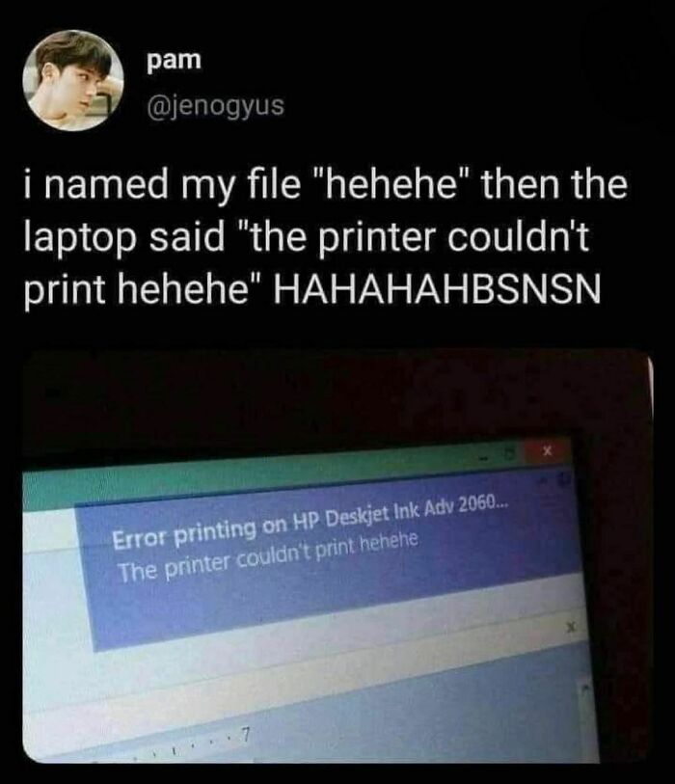Dismiss the pane with the small gray x

[x=572, y=626]
